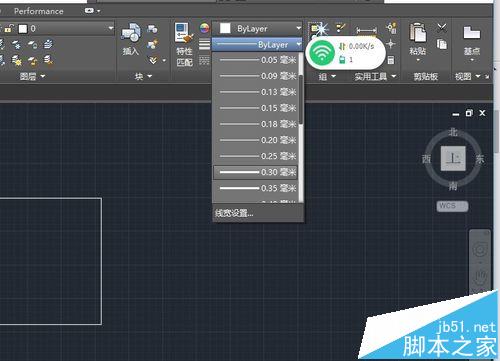
Task: Click the lineweight list scrollbar thumb
Action: click(301, 99)
